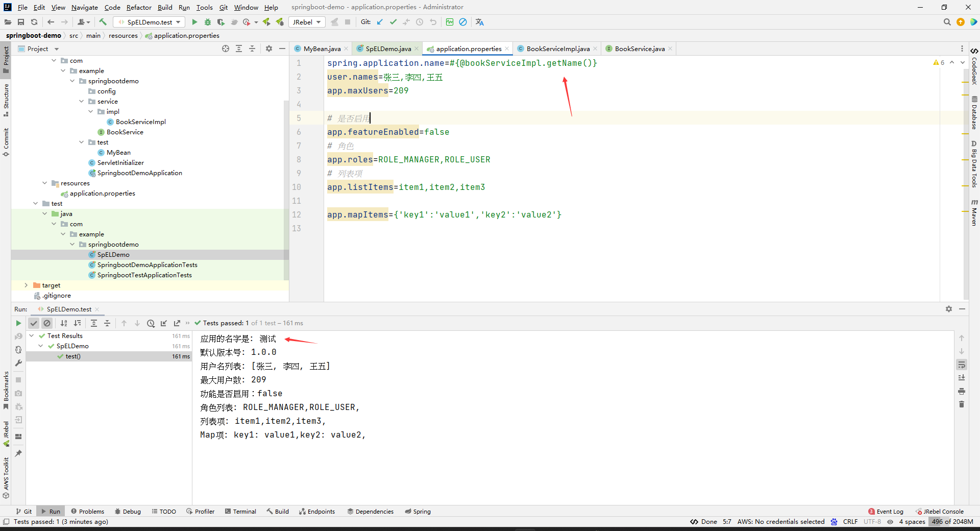Toggle the Bookmarks tool window stripe
The height and width of the screenshot is (531, 980).
(x=6, y=390)
